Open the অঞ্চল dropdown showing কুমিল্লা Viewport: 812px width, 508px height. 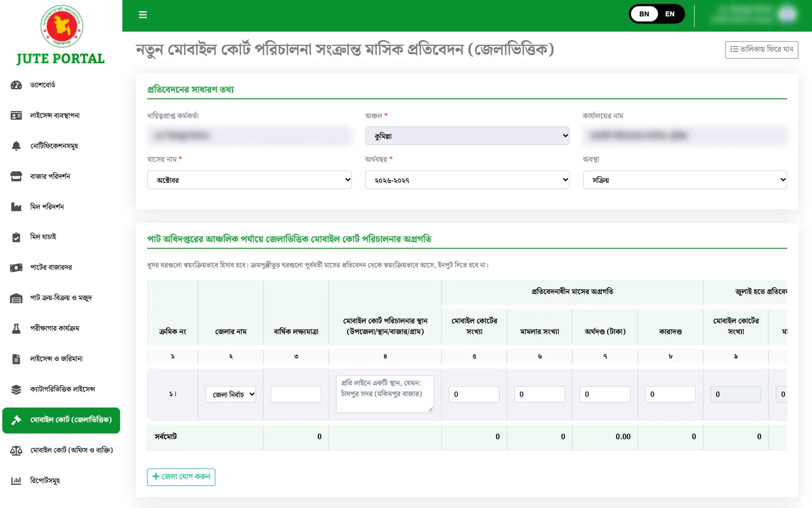[467, 136]
